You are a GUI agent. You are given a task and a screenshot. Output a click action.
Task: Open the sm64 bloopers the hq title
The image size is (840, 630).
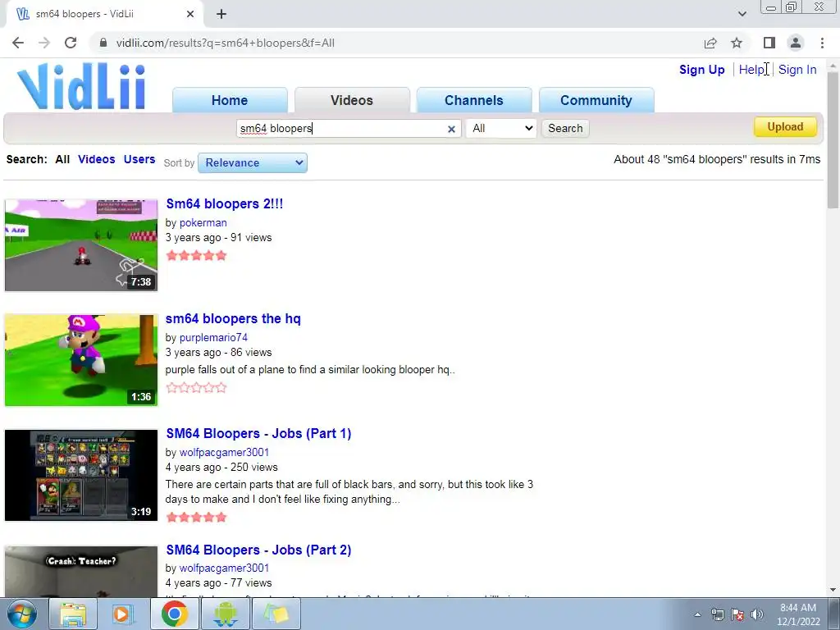click(233, 319)
